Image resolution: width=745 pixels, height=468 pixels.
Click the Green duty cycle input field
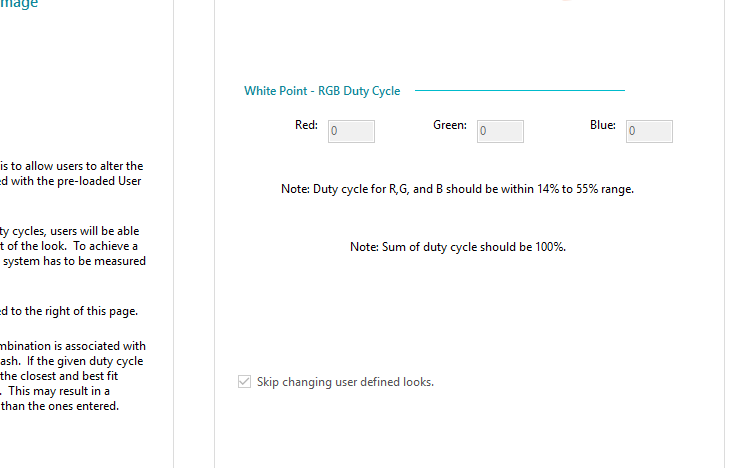(x=500, y=131)
